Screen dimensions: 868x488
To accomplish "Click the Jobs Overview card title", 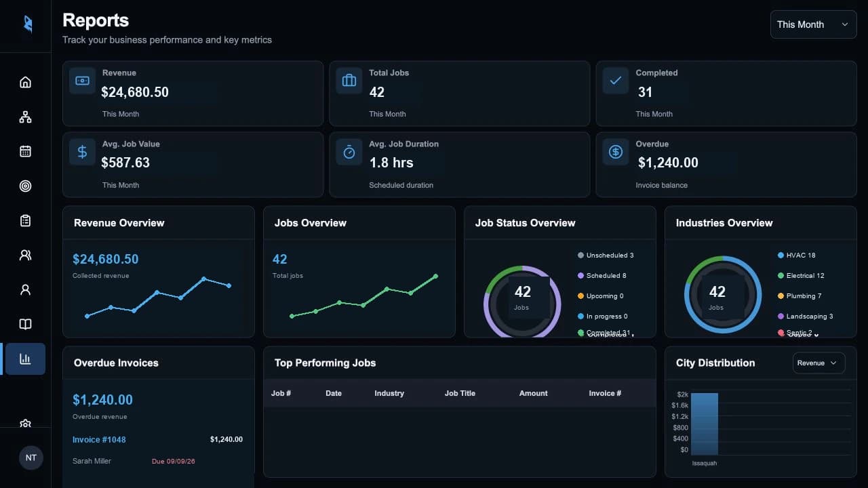I will pyautogui.click(x=311, y=223).
